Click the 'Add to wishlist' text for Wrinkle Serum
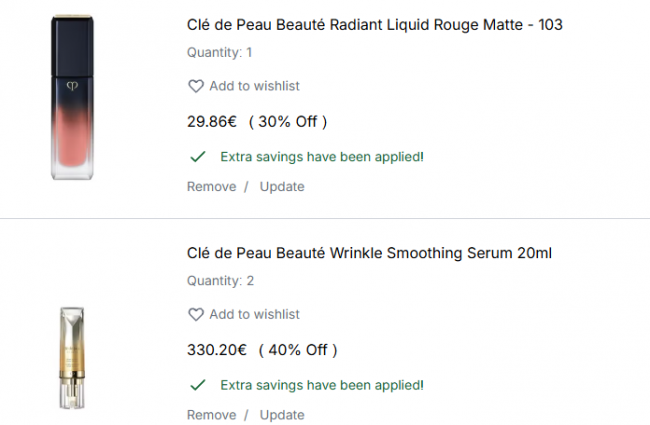The height and width of the screenshot is (425, 650). coord(254,314)
